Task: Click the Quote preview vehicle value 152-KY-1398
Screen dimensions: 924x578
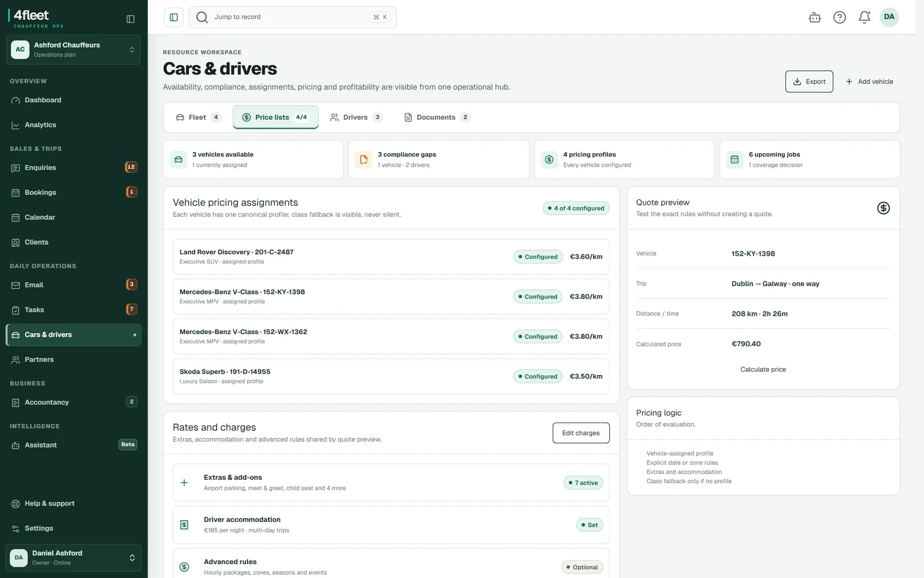Action: pos(753,254)
